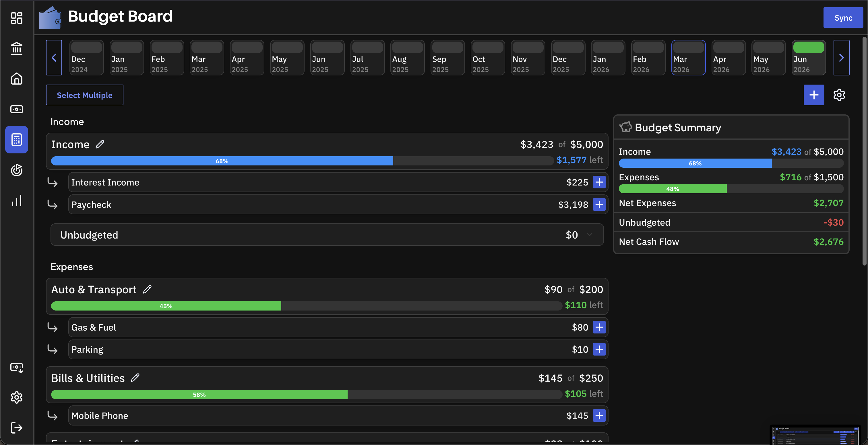
Task: Add budget for Paycheck with plus button
Action: tap(599, 204)
